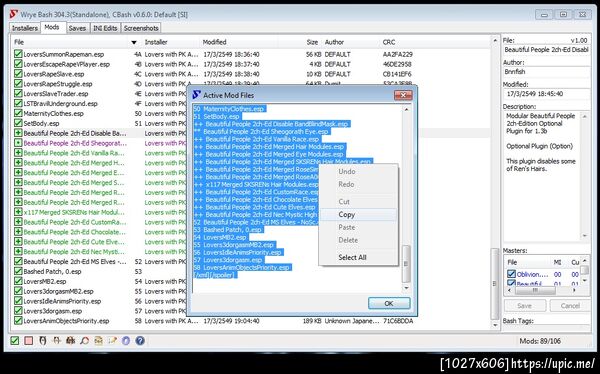
Task: Click the Author field containing Bnnfish
Action: [x=546, y=72]
